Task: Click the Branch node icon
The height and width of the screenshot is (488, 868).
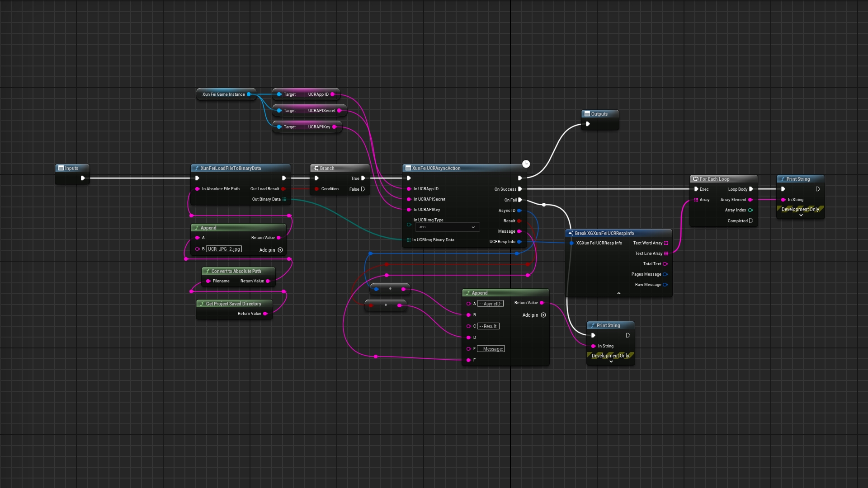Action: pyautogui.click(x=316, y=168)
